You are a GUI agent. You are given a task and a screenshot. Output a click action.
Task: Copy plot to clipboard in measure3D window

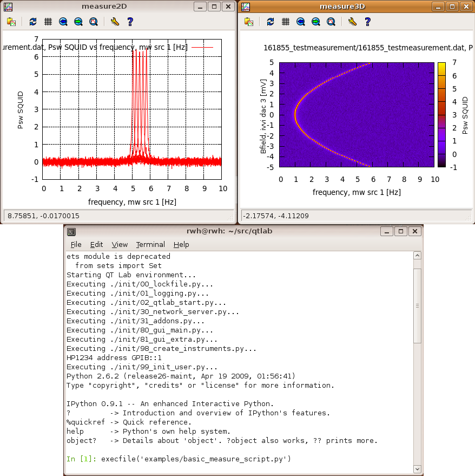pos(249,22)
